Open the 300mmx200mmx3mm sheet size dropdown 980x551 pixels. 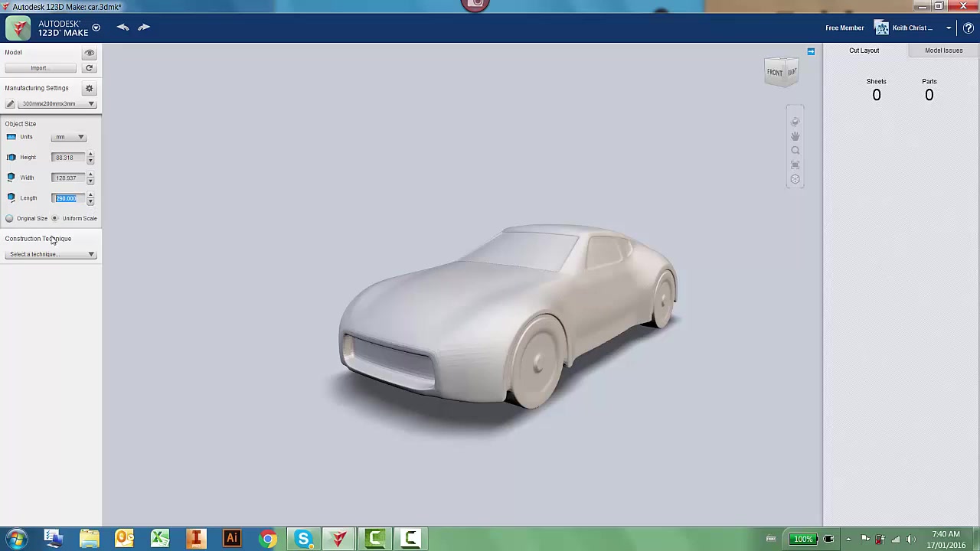(x=57, y=103)
